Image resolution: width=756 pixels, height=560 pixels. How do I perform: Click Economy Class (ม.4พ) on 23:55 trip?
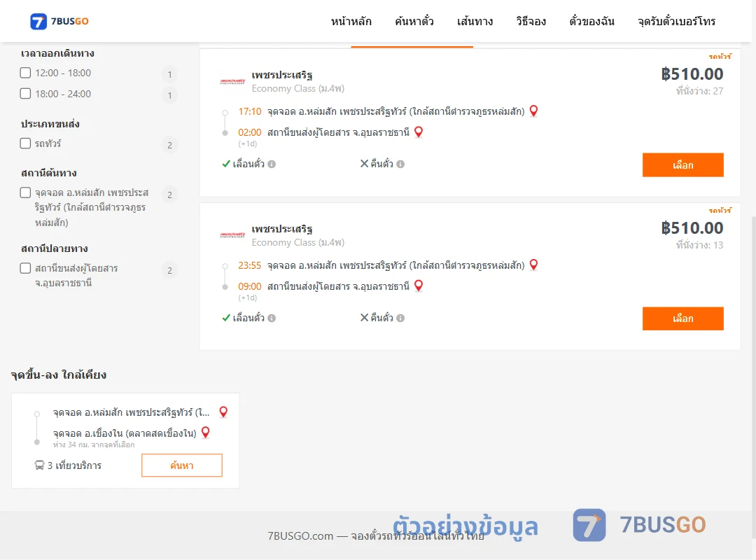pyautogui.click(x=298, y=242)
